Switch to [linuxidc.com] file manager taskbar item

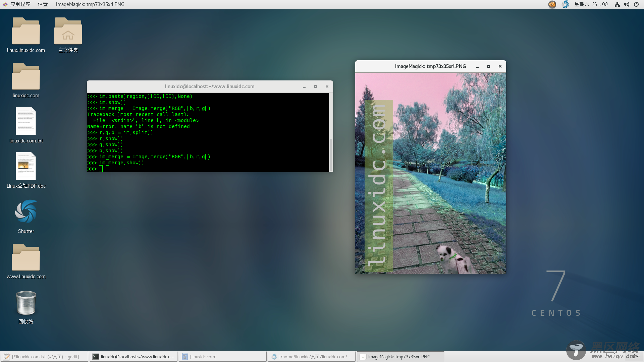click(223, 357)
